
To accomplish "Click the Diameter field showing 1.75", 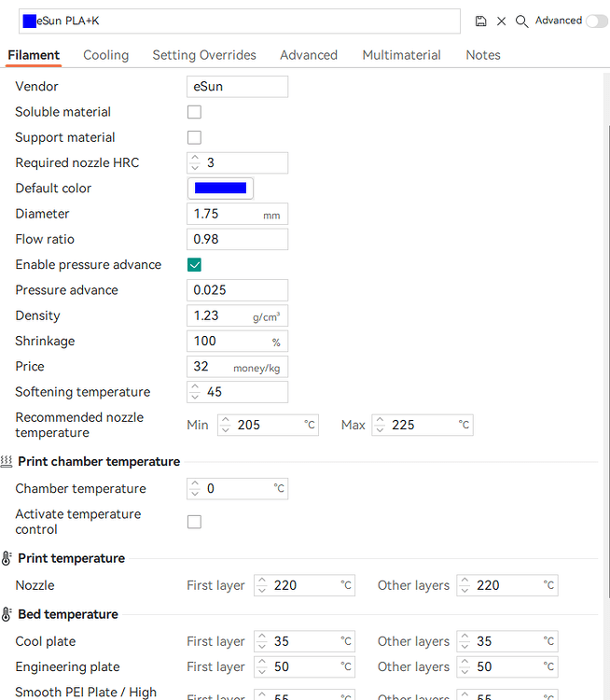I will click(238, 214).
